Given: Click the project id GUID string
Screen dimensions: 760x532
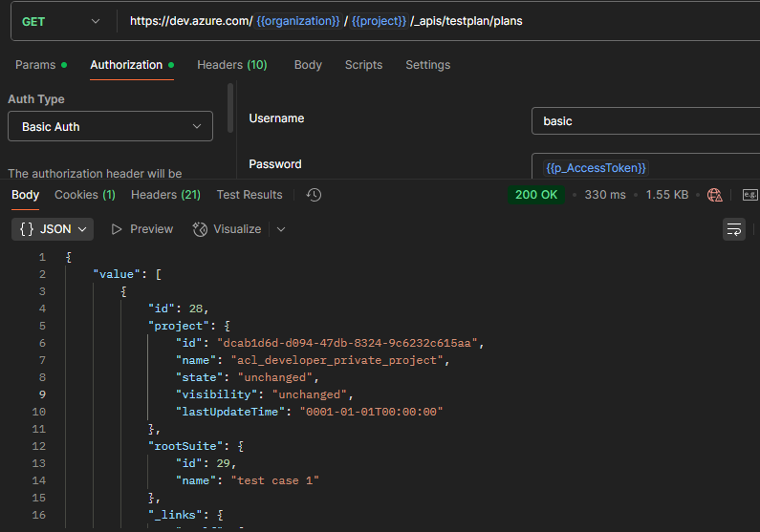Looking at the screenshot, I should point(347,343).
